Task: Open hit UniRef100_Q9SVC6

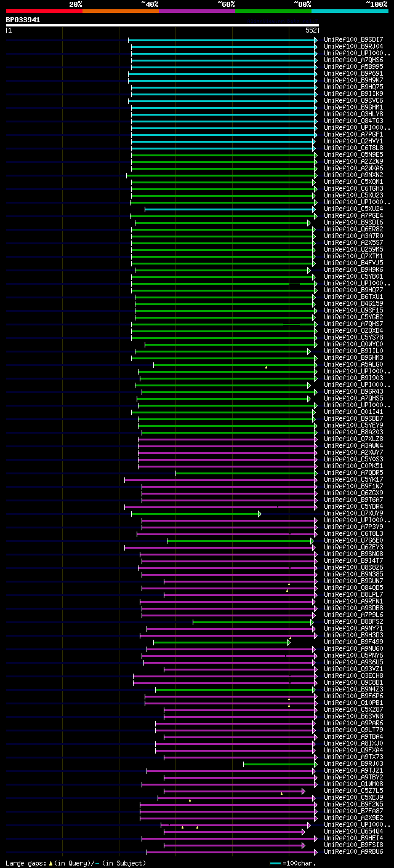Action: tap(353, 100)
